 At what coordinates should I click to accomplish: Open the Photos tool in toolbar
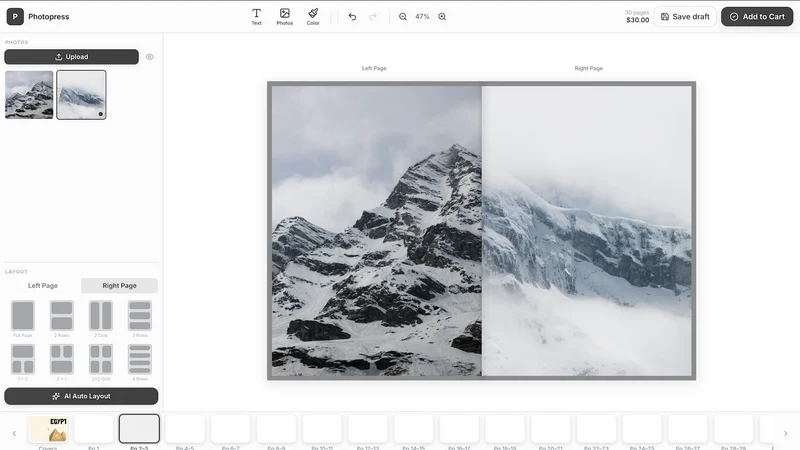(285, 16)
